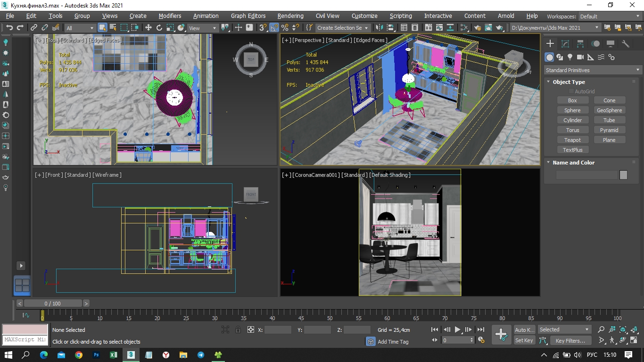Open the Workspaces Default dropdown
The image size is (644, 362).
pyautogui.click(x=610, y=16)
